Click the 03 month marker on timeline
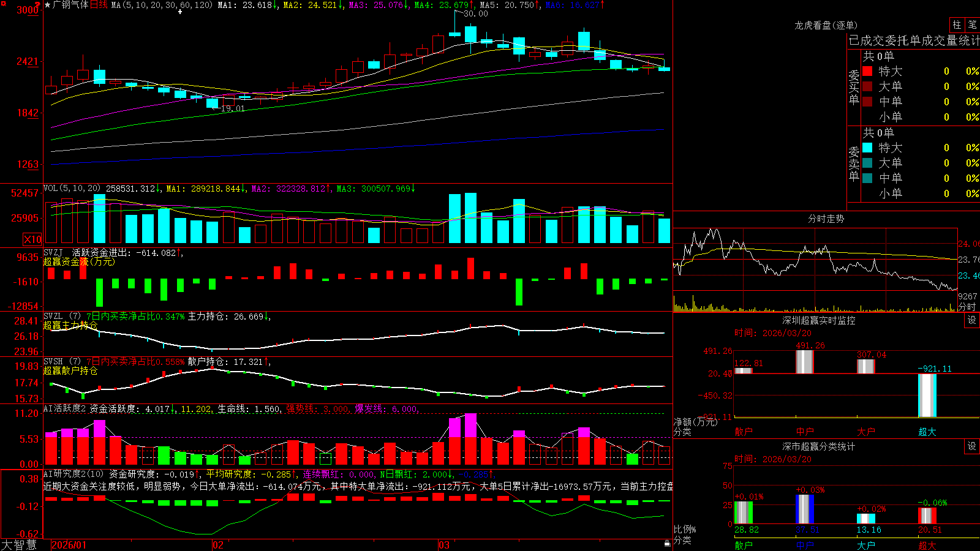Image resolution: width=980 pixels, height=551 pixels. (444, 545)
